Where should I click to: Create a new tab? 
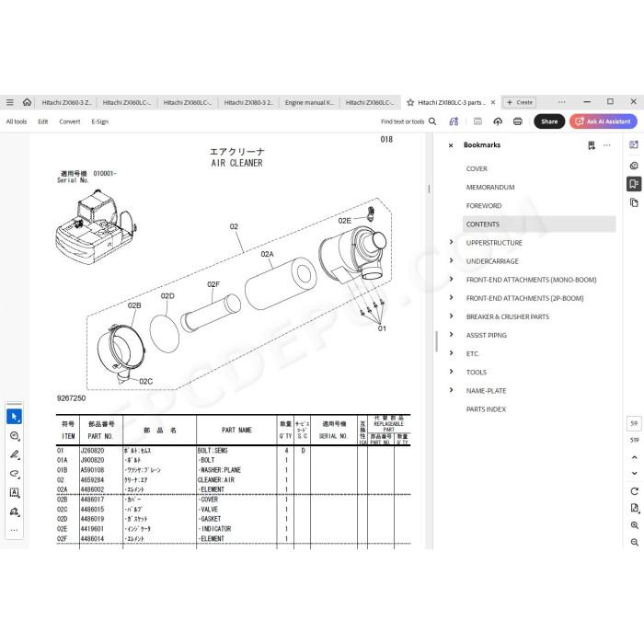pyautogui.click(x=520, y=103)
